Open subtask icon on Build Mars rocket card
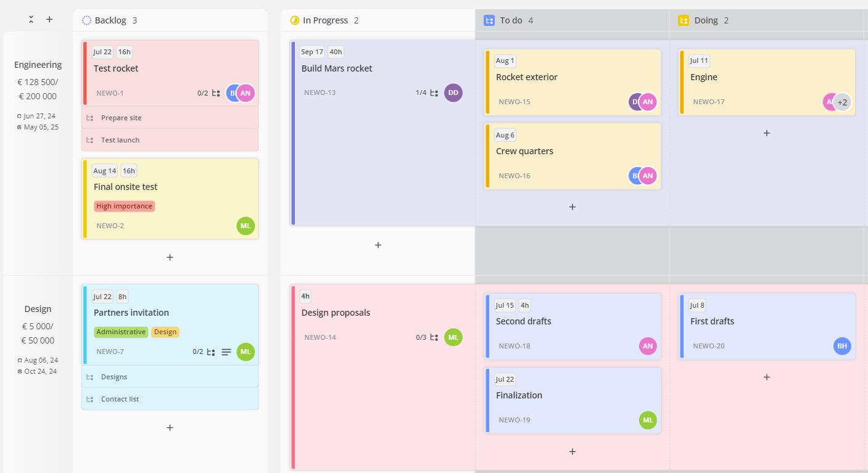This screenshot has width=868, height=473. click(x=434, y=93)
